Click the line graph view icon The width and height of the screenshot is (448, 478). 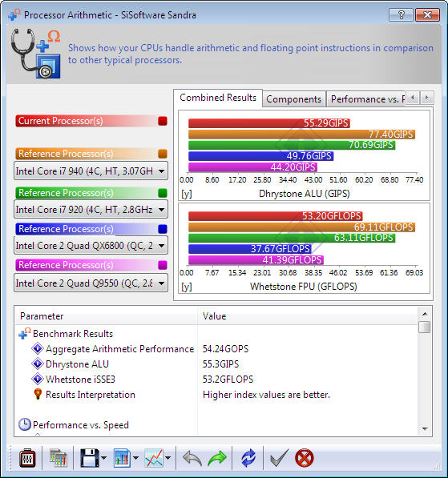click(x=154, y=458)
